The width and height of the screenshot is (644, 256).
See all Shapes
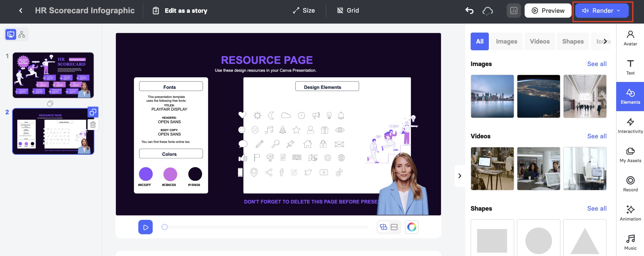pos(597,208)
